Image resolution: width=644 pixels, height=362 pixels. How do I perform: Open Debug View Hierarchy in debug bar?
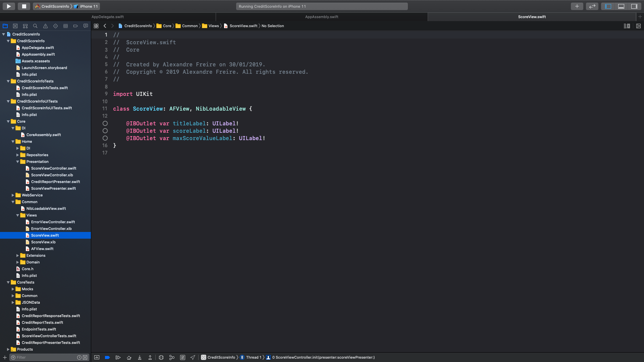coord(161,357)
